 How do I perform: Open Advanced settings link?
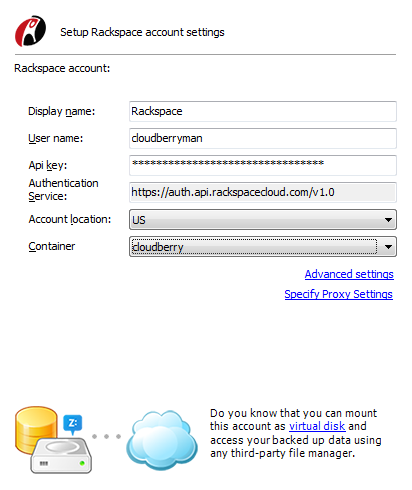pyautogui.click(x=349, y=274)
